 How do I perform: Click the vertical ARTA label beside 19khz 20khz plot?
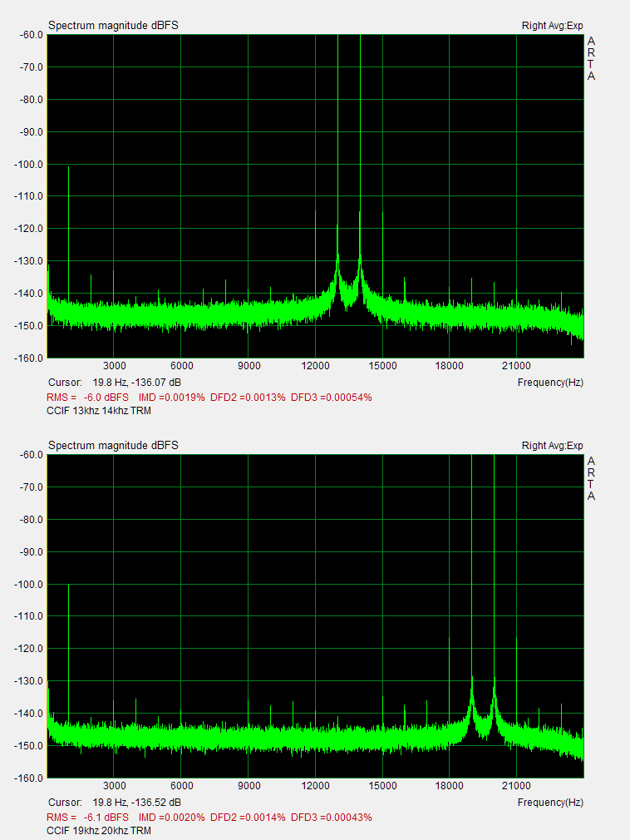point(591,478)
